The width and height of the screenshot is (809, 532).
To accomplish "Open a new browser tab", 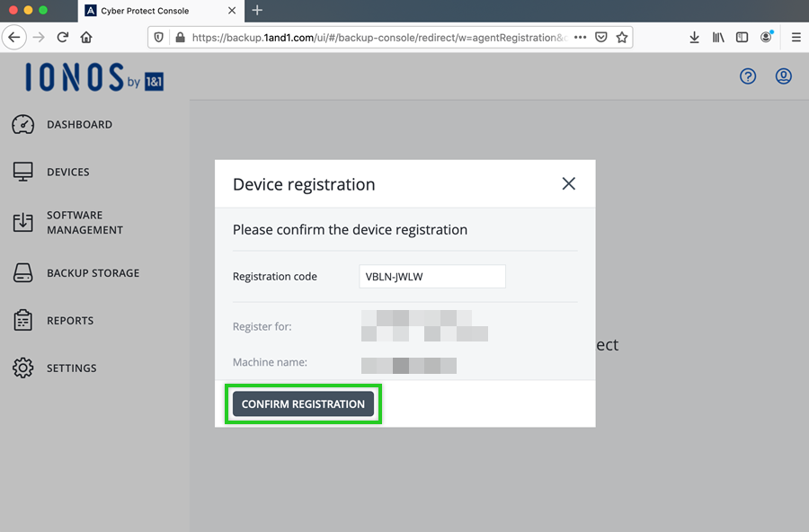I will (257, 11).
